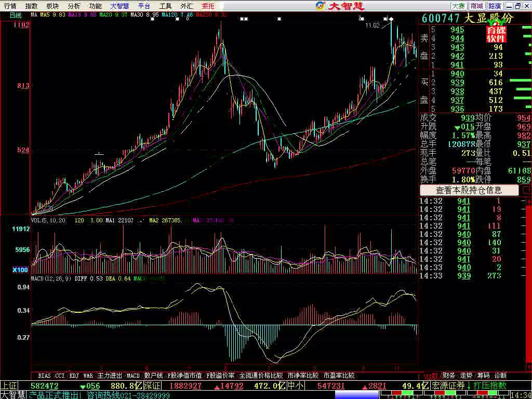532x399 pixels.
Task: Switch to the 全流通价格比较 indicator tab
Action: [x=261, y=376]
